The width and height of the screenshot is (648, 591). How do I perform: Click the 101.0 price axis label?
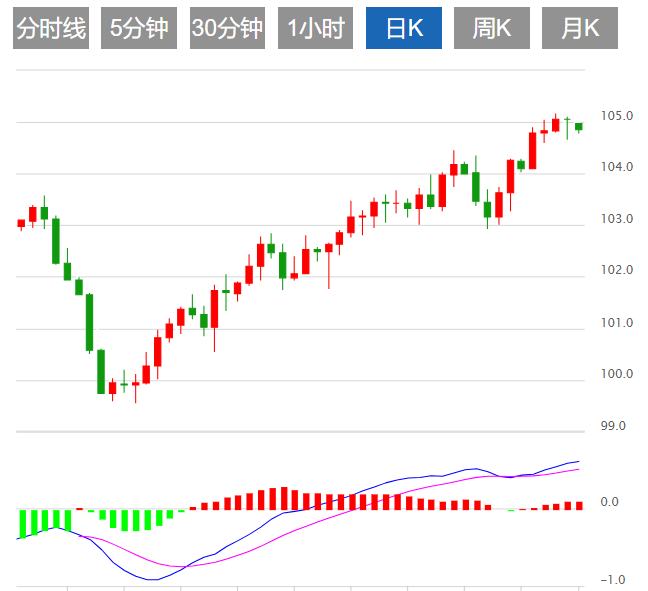[x=617, y=323]
